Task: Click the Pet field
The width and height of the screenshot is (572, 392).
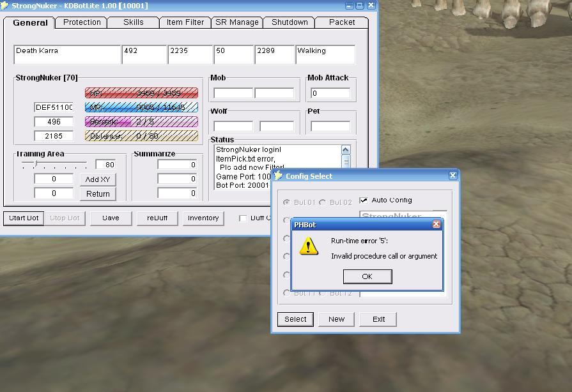Action: click(x=330, y=126)
